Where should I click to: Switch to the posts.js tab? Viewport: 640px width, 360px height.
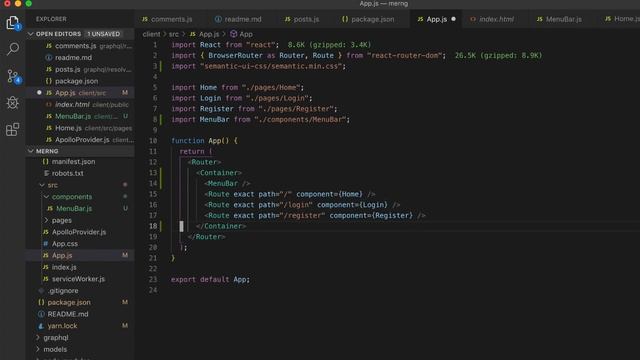[302, 19]
